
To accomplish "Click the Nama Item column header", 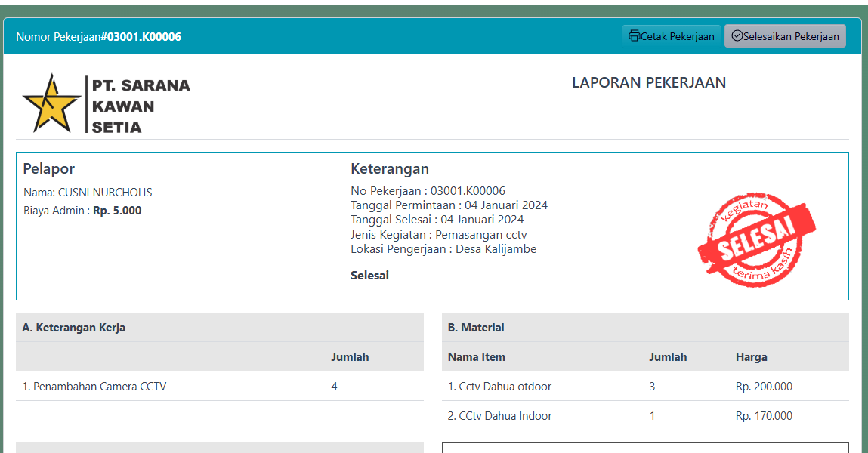I will click(476, 357).
